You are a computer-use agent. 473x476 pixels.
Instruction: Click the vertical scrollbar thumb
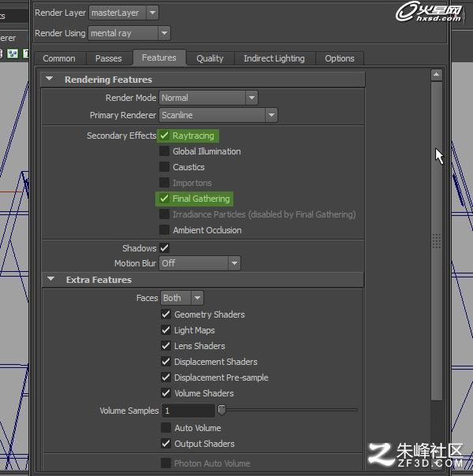click(437, 241)
